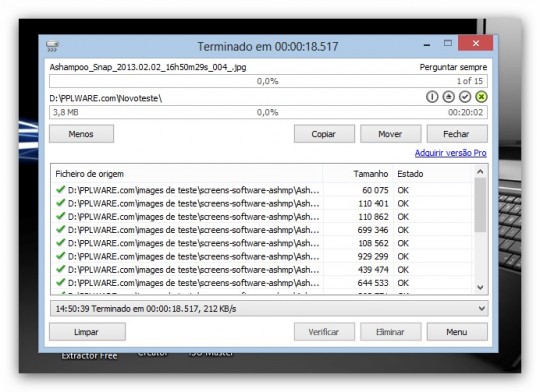Click green check icon of the 110 401 row
Image resolution: width=540 pixels, height=392 pixels.
pos(61,203)
